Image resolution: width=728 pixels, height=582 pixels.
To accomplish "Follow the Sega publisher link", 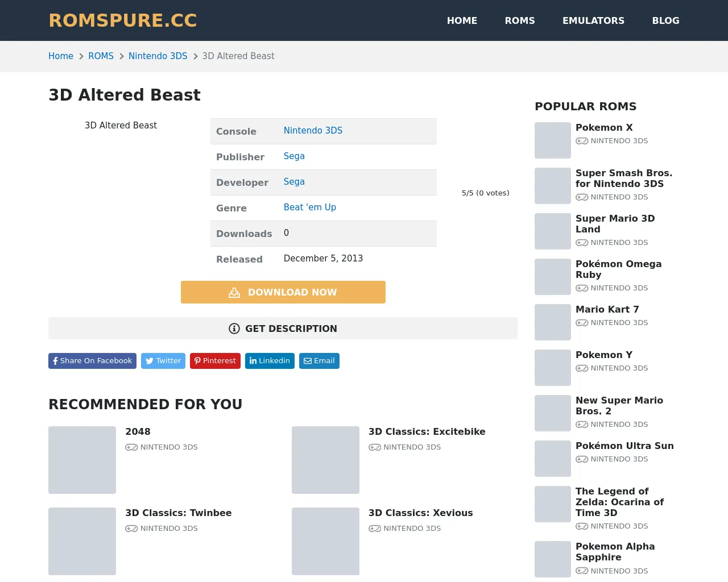I will [x=294, y=156].
